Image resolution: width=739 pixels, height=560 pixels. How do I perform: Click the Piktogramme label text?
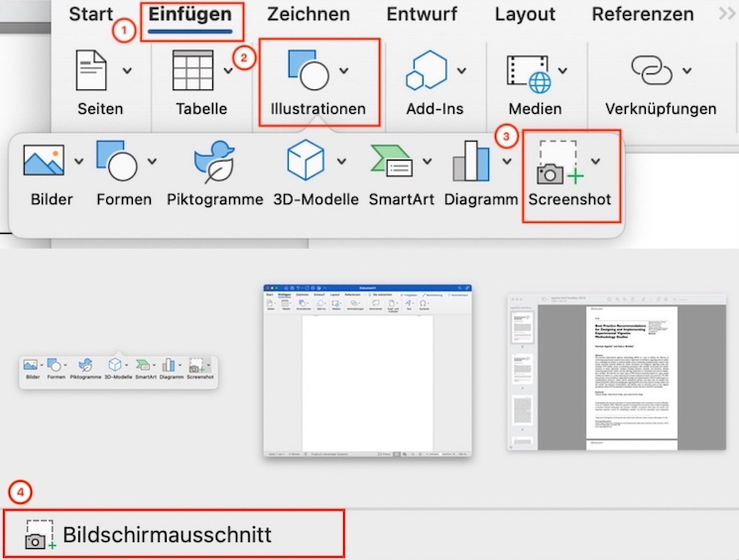tap(215, 199)
